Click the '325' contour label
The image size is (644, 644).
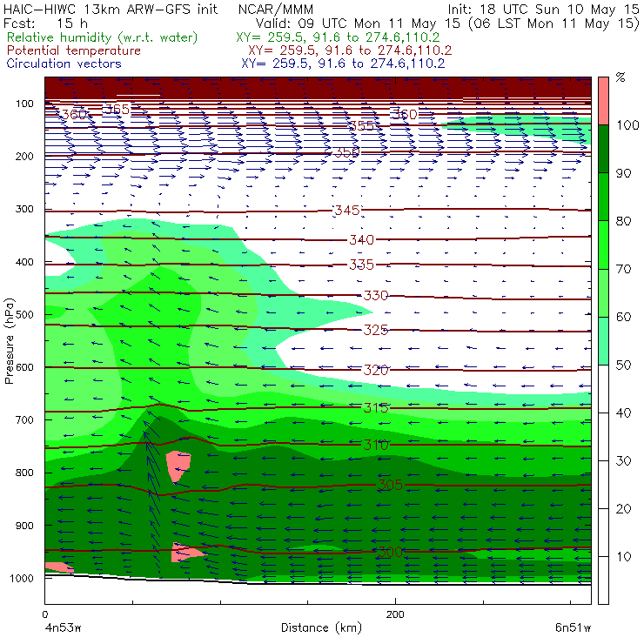click(376, 330)
